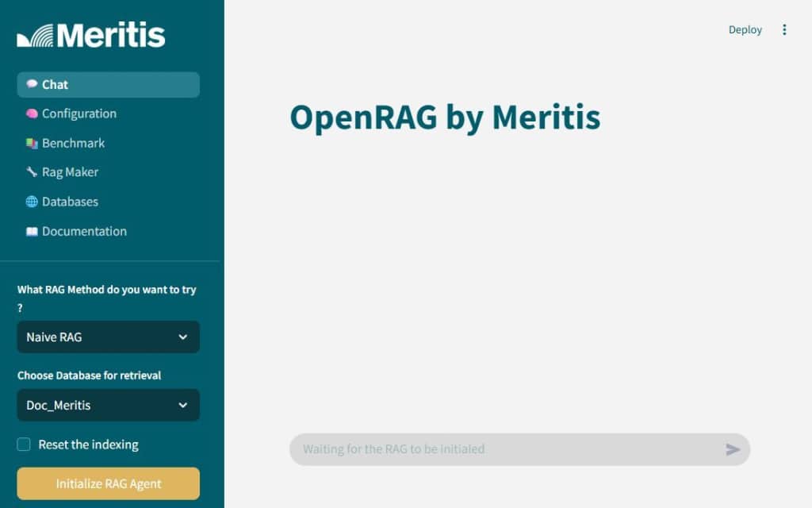
Task: Click 'Choose Database for retrieval' label
Action: coord(89,375)
